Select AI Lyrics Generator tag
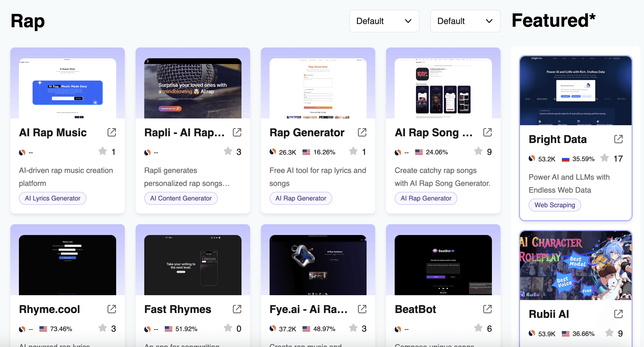This screenshot has width=644, height=347. [x=53, y=198]
